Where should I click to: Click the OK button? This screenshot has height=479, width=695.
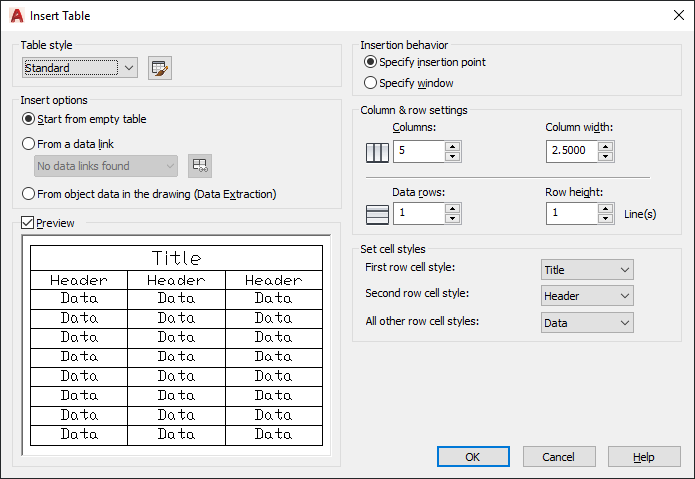pos(473,457)
